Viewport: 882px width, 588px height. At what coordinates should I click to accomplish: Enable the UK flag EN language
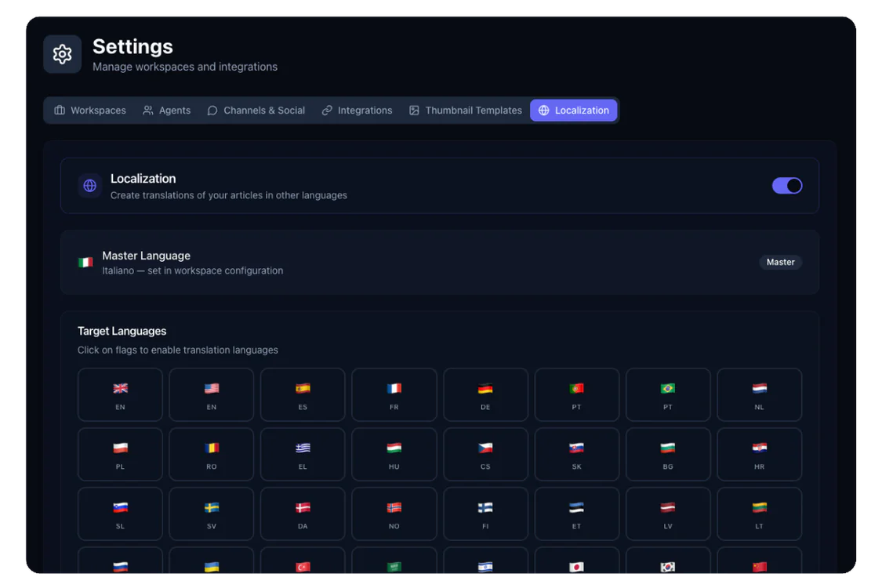tap(120, 395)
